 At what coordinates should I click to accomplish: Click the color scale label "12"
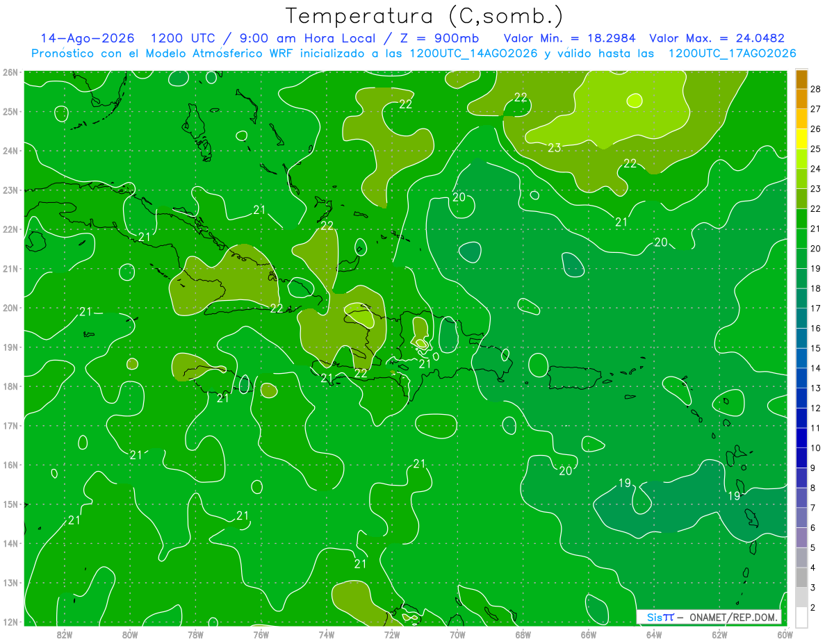pyautogui.click(x=815, y=408)
